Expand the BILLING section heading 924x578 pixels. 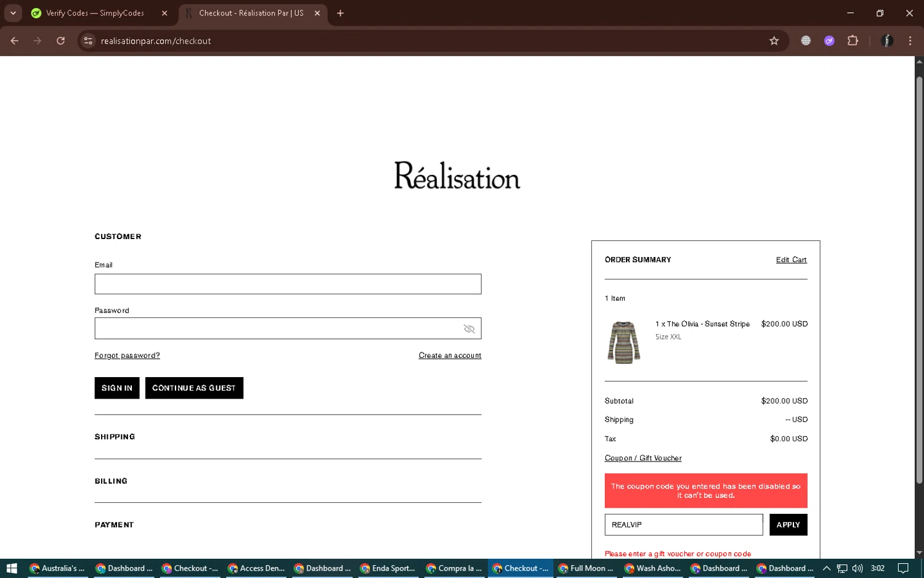pos(111,481)
